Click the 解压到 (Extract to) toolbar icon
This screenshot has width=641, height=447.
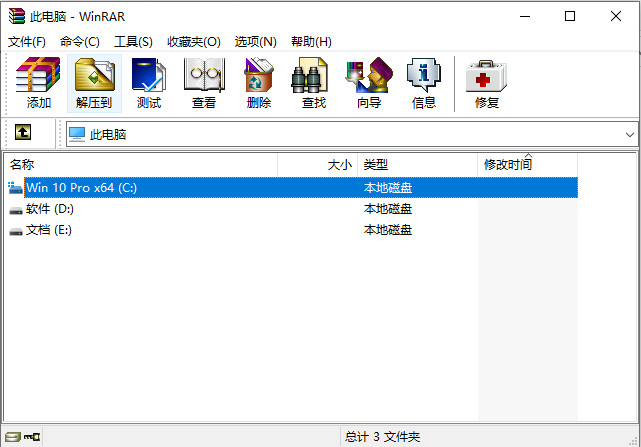94,75
